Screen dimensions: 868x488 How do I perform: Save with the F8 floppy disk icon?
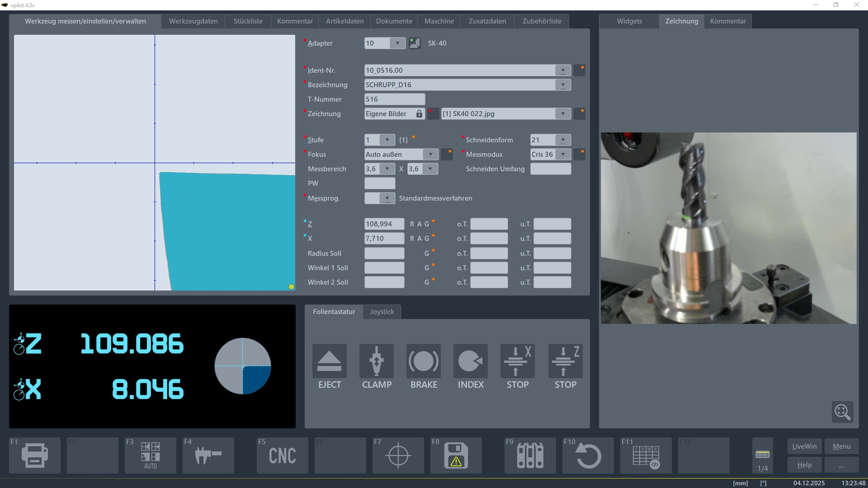point(456,455)
